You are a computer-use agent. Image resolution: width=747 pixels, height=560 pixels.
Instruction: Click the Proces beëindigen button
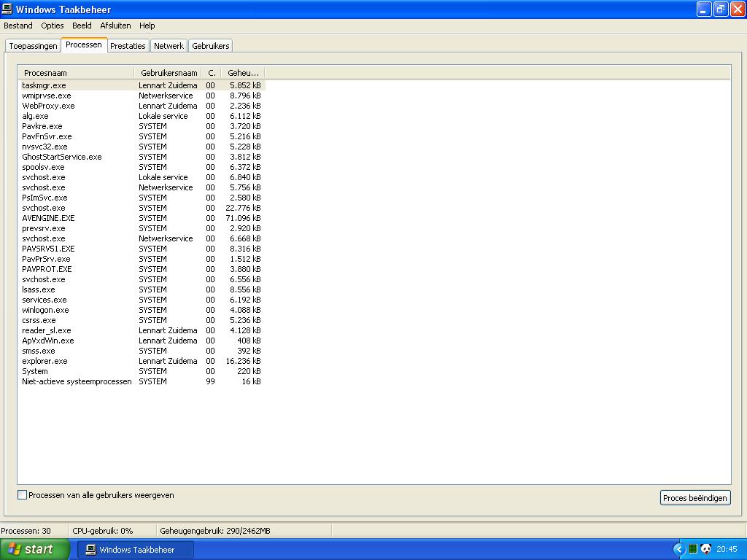pos(695,497)
